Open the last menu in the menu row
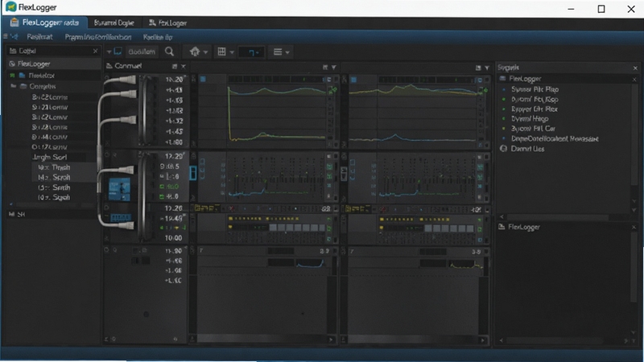The width and height of the screenshot is (644, 362). click(158, 37)
